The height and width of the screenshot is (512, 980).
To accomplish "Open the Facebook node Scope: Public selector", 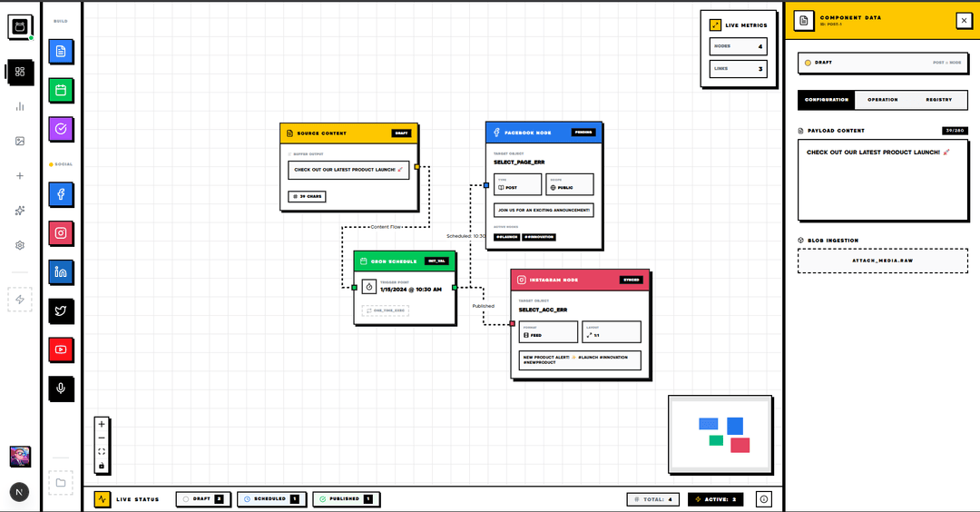I will coord(569,184).
